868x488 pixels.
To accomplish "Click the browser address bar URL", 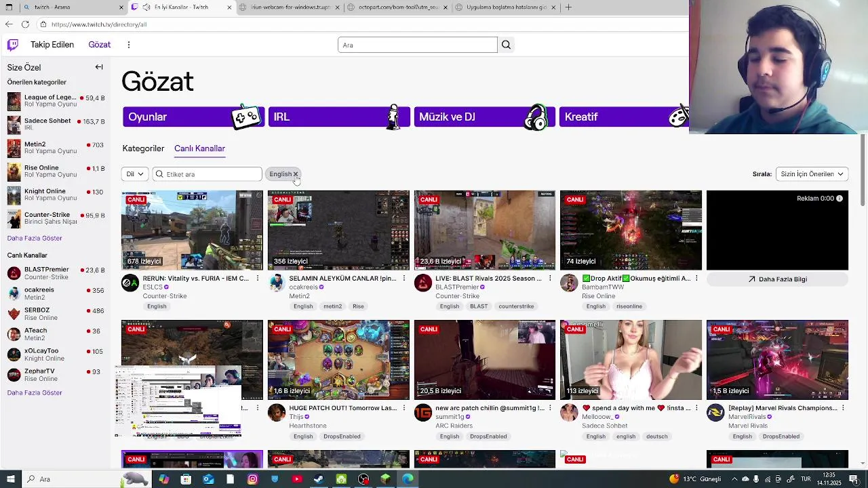I will 99,24.
